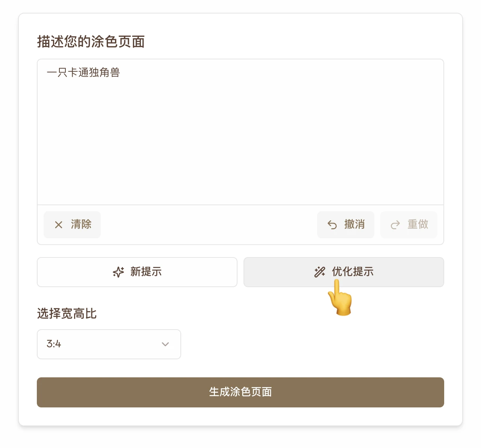Click the 描述您的涂色页面 heading label

[x=91, y=42]
